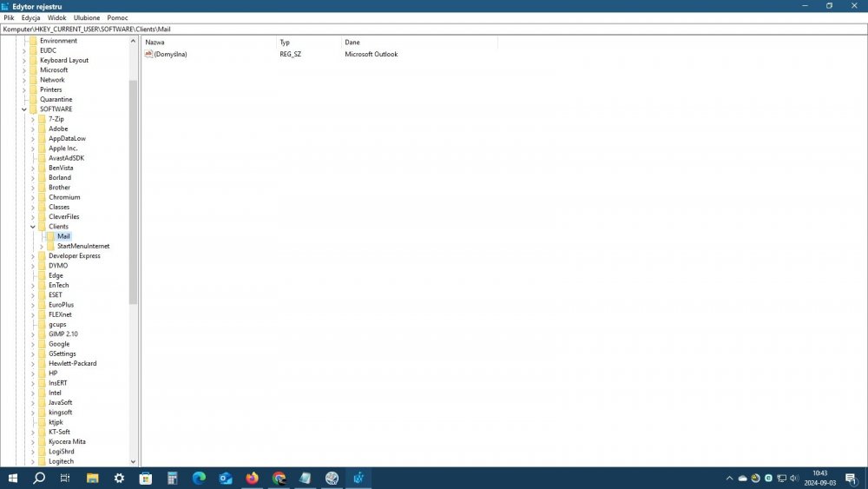Collapse the SOFTWARE registry key

pyautogui.click(x=24, y=109)
